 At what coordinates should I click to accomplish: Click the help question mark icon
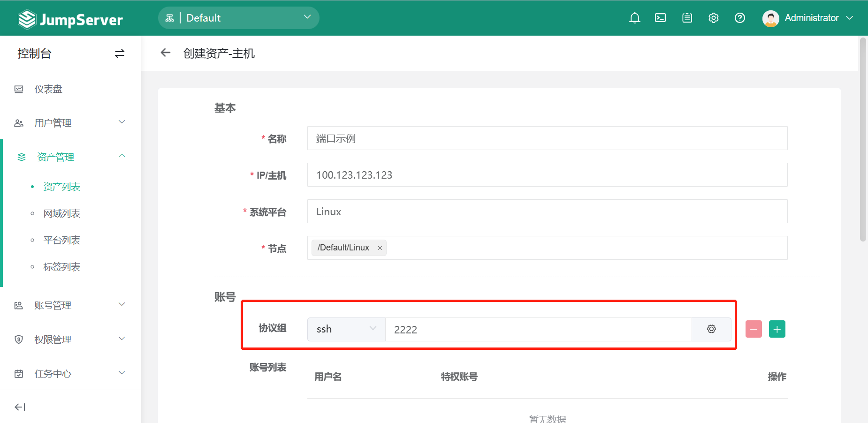tap(739, 18)
